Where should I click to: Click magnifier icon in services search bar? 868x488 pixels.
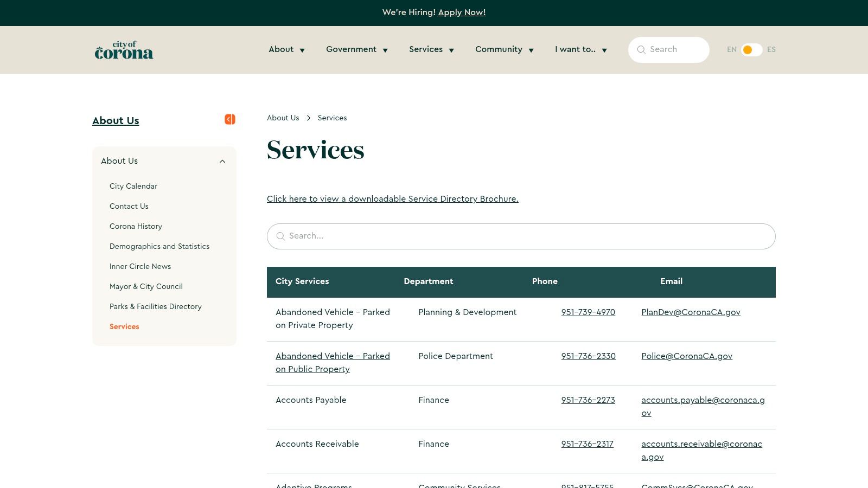tap(280, 236)
